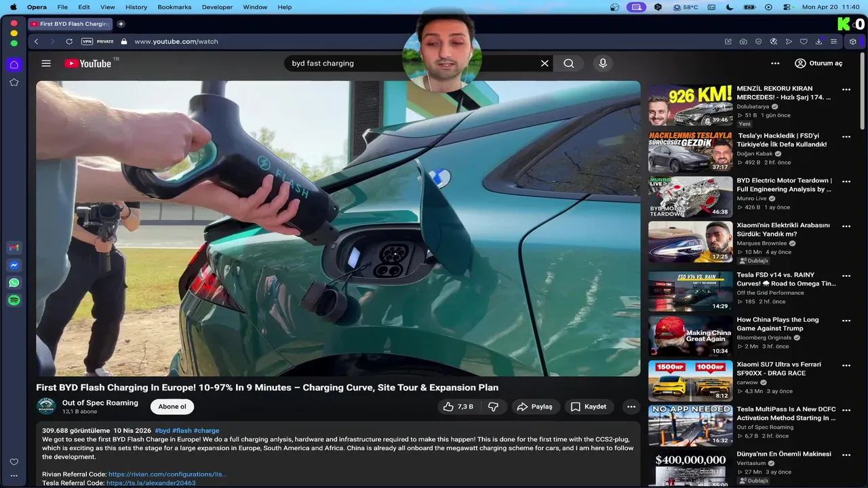This screenshot has width=868, height=488.
Task: Subscribe with the Abone ol button
Action: [172, 407]
